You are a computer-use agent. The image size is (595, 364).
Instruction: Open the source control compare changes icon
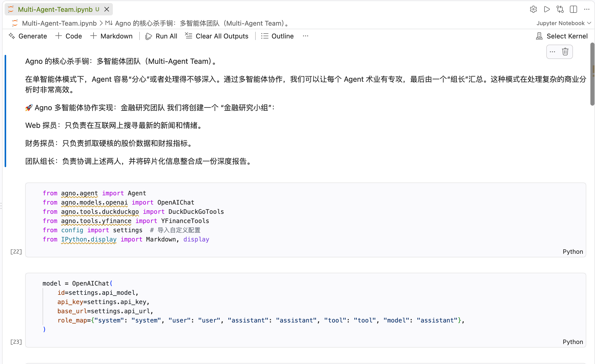pos(560,9)
